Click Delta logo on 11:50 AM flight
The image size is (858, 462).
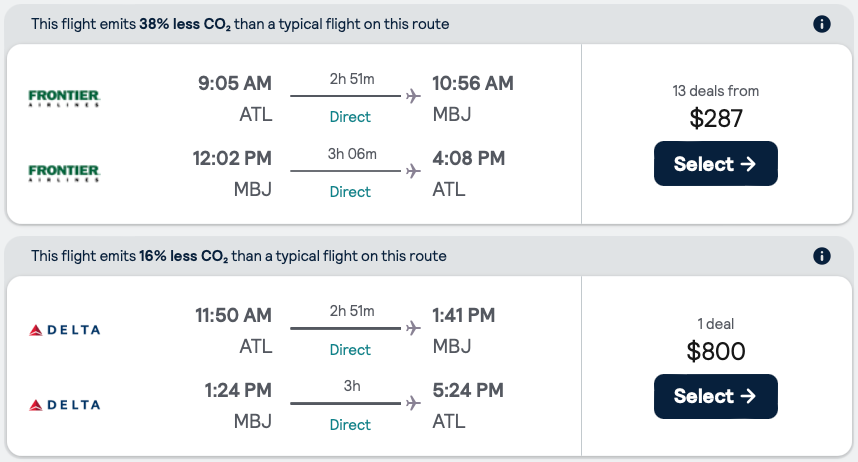[x=65, y=330]
